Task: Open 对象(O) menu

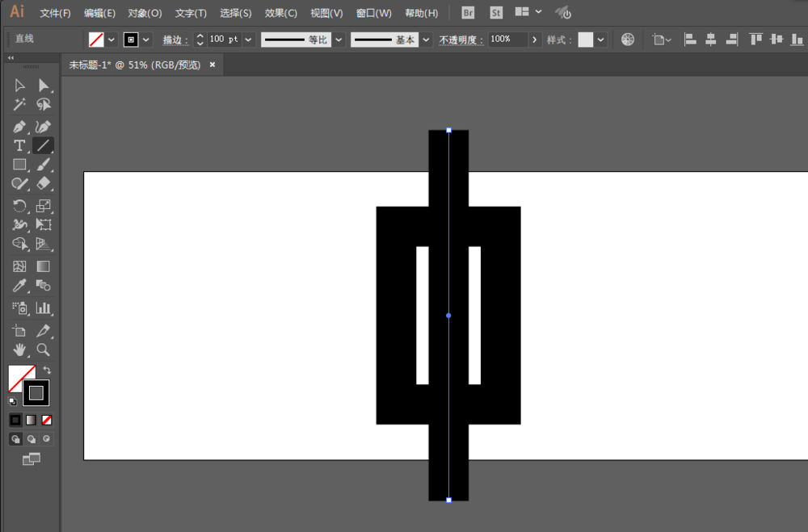Action: click(145, 14)
